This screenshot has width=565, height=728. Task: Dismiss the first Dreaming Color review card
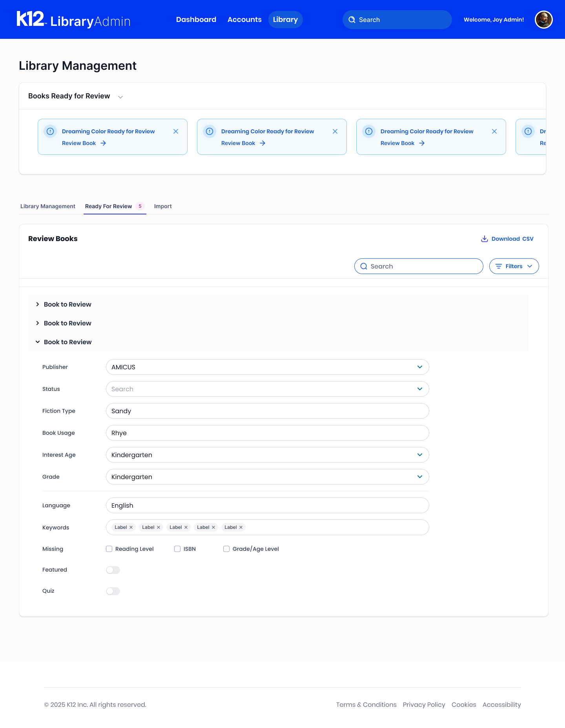[176, 131]
